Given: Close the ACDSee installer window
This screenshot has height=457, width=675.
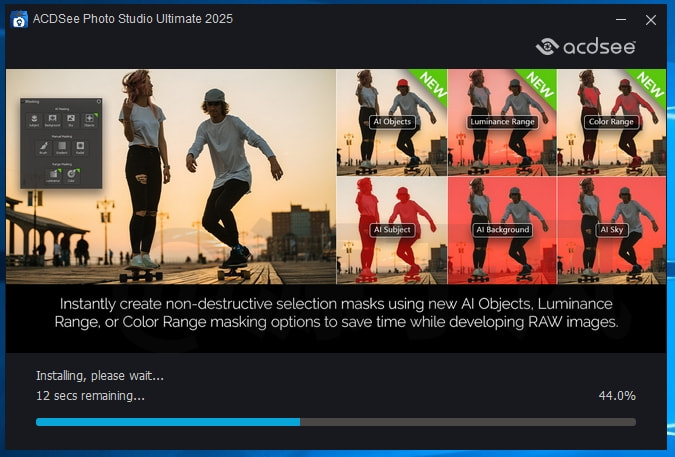Looking at the screenshot, I should point(651,20).
